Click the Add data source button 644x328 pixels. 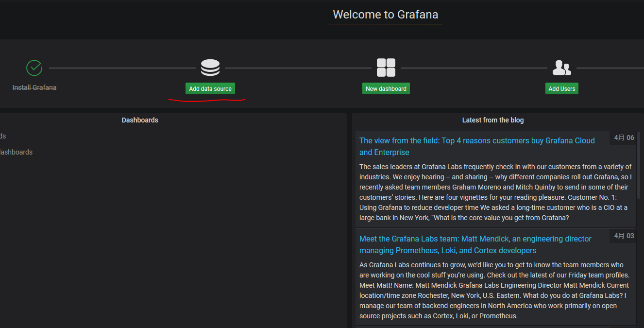pos(210,88)
